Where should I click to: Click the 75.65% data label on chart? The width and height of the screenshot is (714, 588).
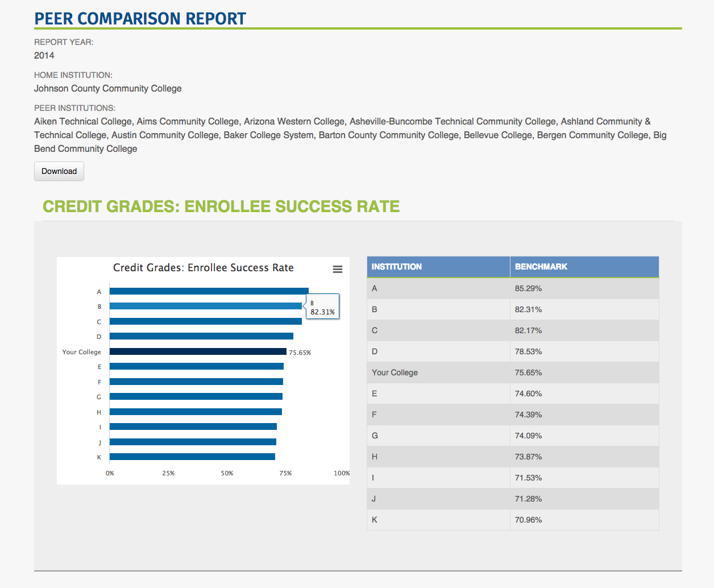[300, 353]
